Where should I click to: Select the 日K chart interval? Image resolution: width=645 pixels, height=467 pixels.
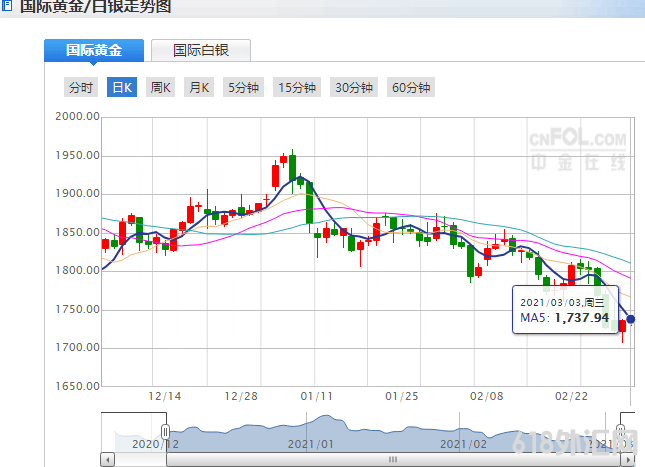(x=122, y=88)
